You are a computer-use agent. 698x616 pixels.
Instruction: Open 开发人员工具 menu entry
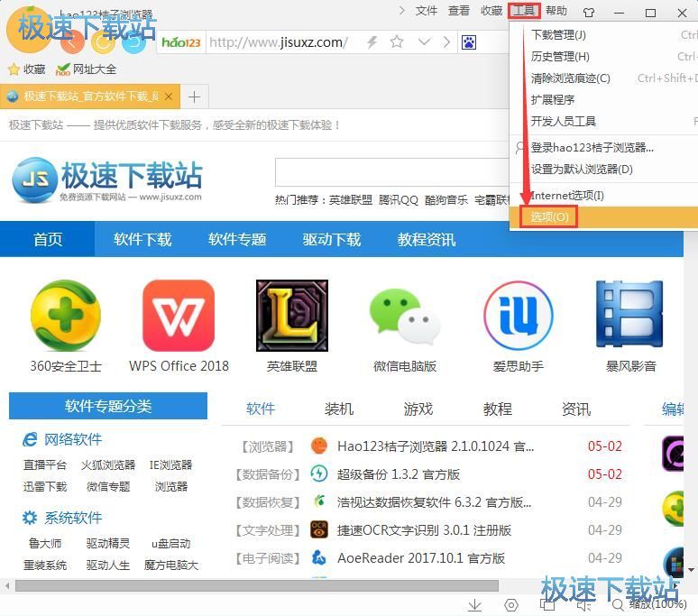(x=603, y=121)
